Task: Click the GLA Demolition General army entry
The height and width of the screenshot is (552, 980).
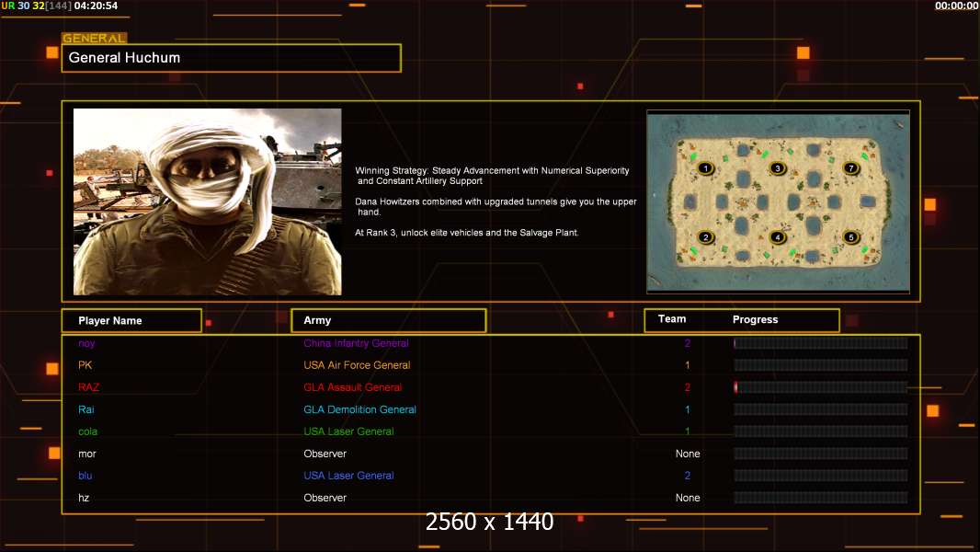Action: click(359, 409)
